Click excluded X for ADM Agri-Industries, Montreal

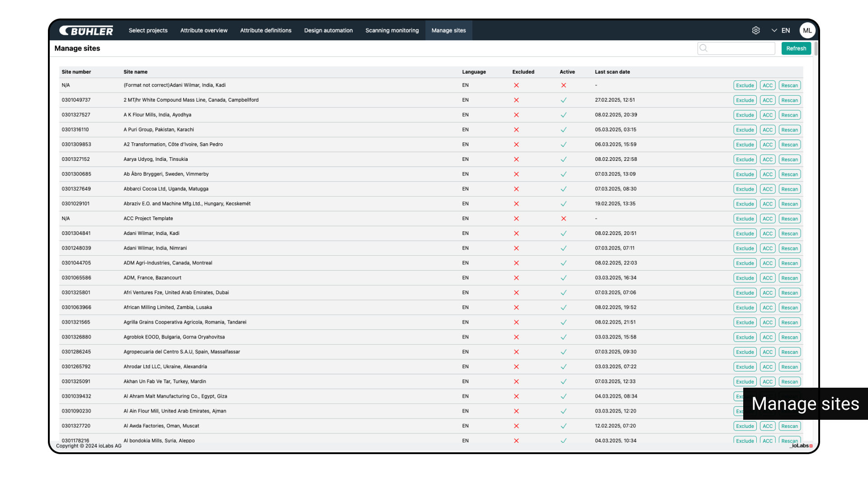516,263
